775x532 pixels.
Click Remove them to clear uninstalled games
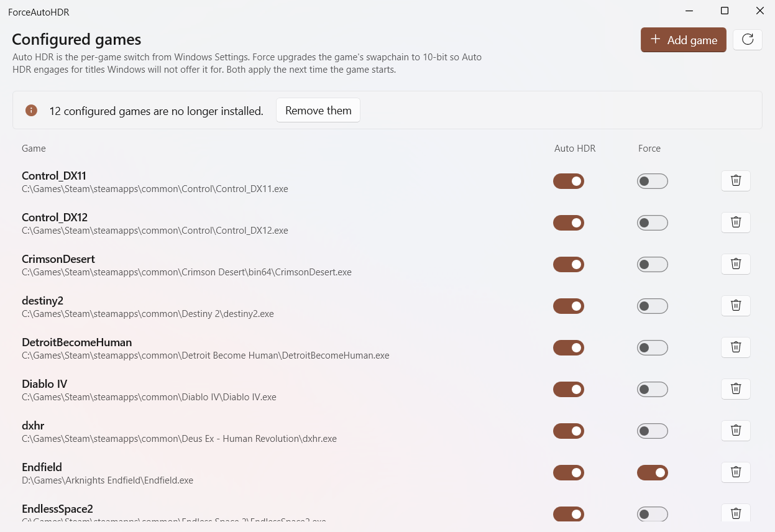pos(318,111)
